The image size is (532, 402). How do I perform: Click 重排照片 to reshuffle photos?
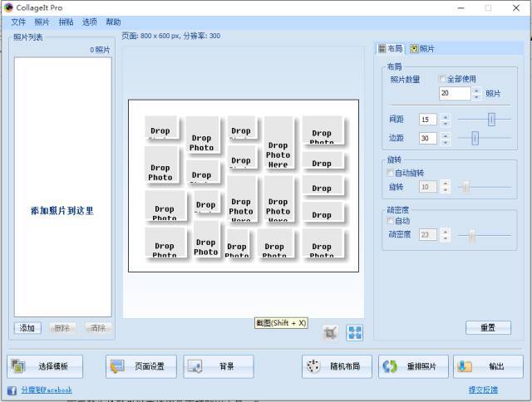click(413, 366)
